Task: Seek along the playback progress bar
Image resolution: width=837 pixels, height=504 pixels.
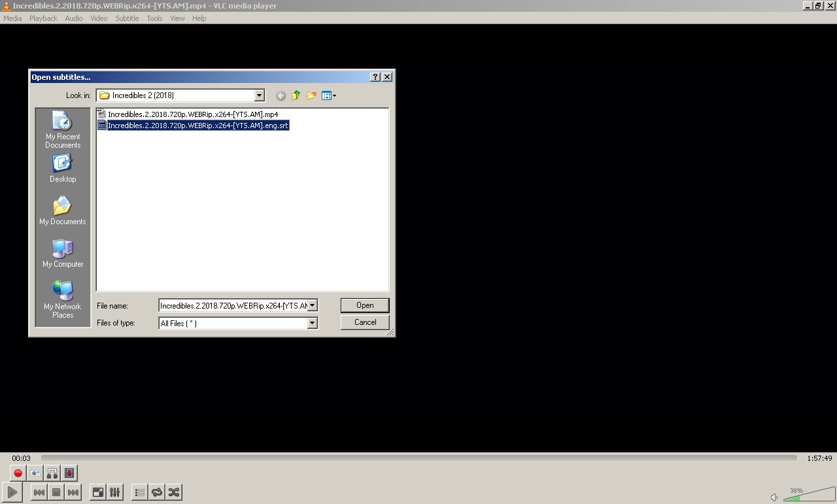Action: [418, 458]
